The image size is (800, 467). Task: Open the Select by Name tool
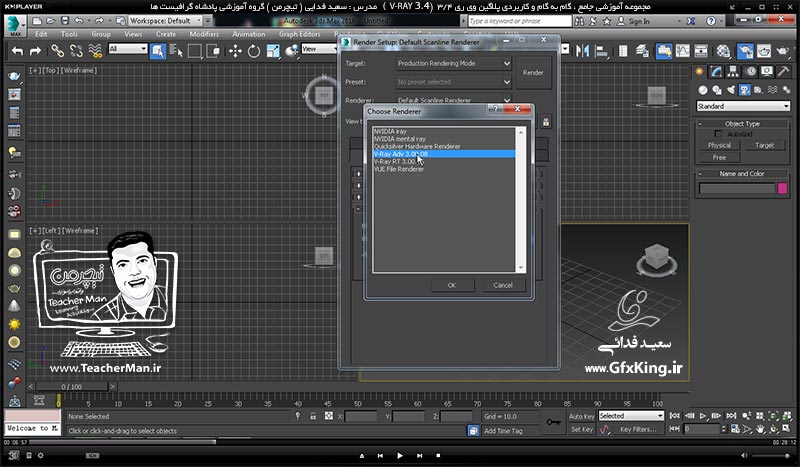click(x=176, y=51)
